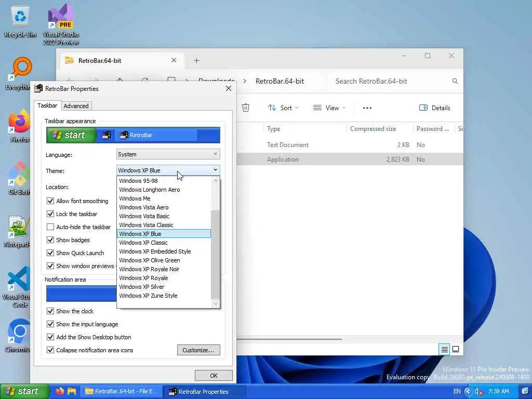The width and height of the screenshot is (532, 399).
Task: Close the RetroBar.64-bit Explorer tab
Action: pyautogui.click(x=174, y=60)
